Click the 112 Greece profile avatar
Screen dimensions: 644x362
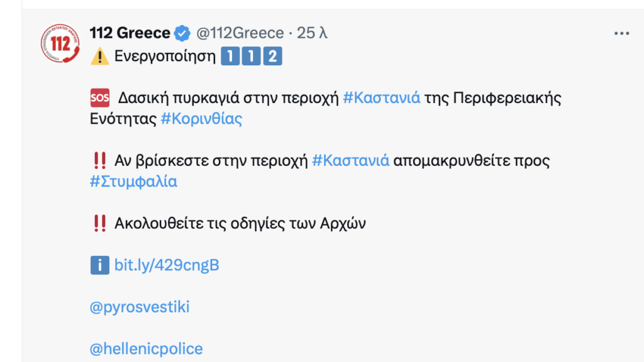pos(61,45)
